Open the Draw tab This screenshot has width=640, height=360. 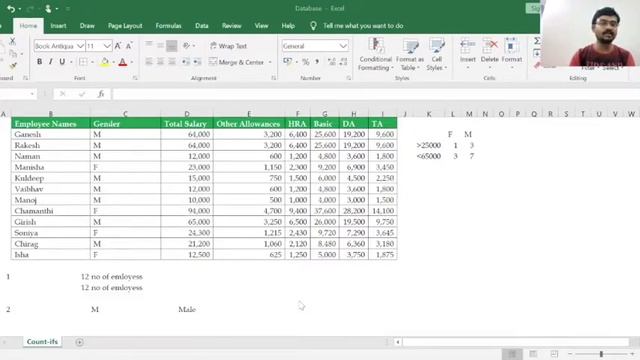tap(87, 26)
